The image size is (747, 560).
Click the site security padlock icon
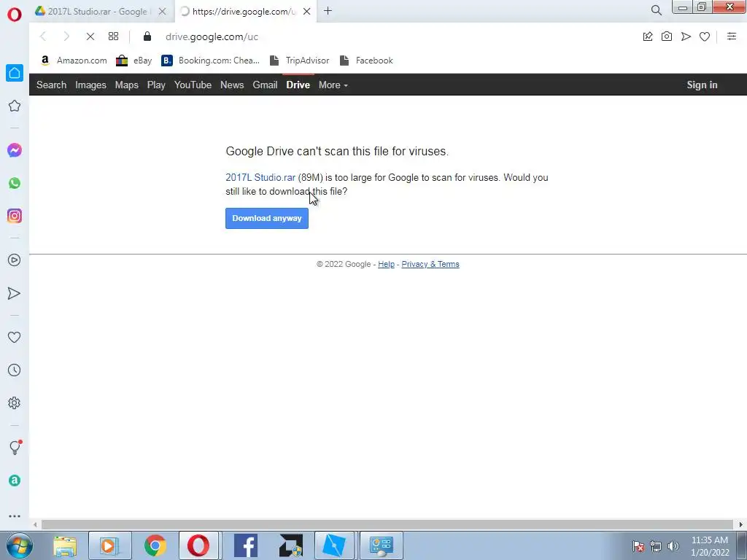pos(147,36)
